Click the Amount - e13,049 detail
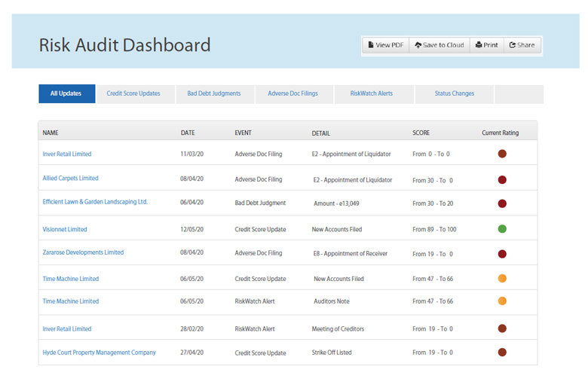Image resolution: width=588 pixels, height=382 pixels. click(336, 203)
